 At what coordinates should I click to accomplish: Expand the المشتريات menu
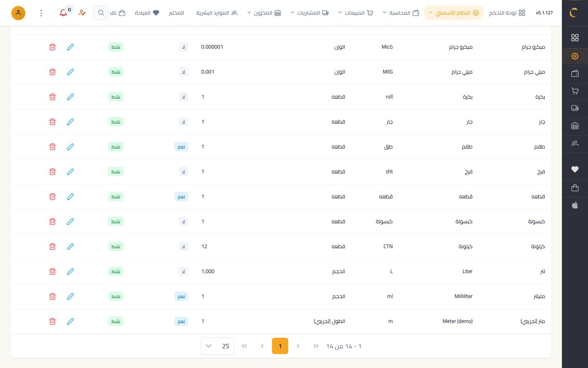[x=310, y=13]
